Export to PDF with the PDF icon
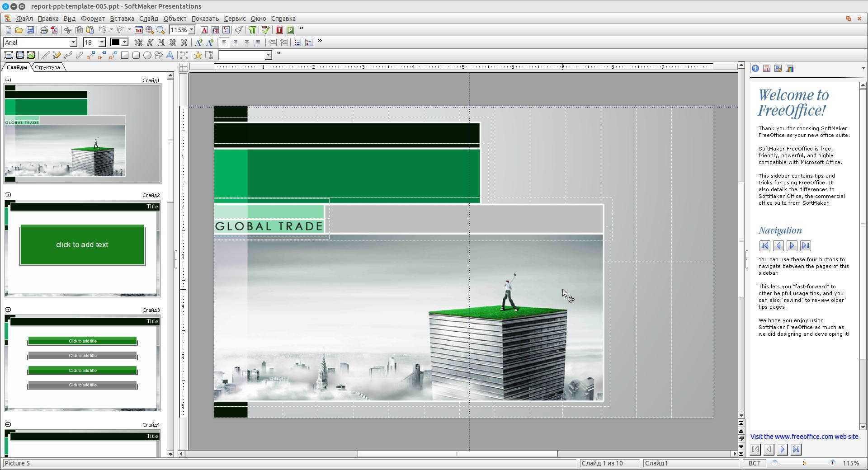868x470 pixels. click(54, 30)
